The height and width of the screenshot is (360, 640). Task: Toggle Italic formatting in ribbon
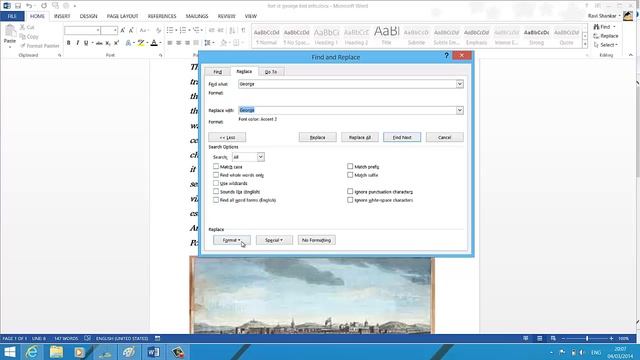point(78,43)
